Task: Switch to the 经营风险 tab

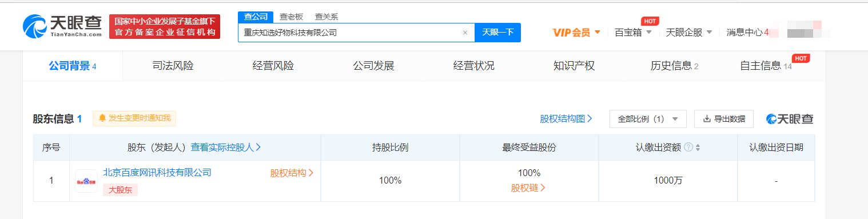Action: pyautogui.click(x=273, y=66)
